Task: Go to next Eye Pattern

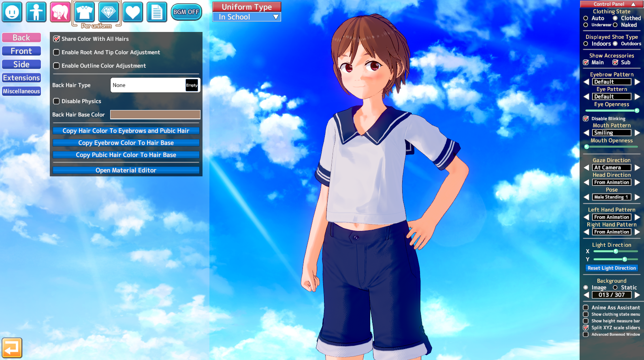Action: click(x=637, y=97)
